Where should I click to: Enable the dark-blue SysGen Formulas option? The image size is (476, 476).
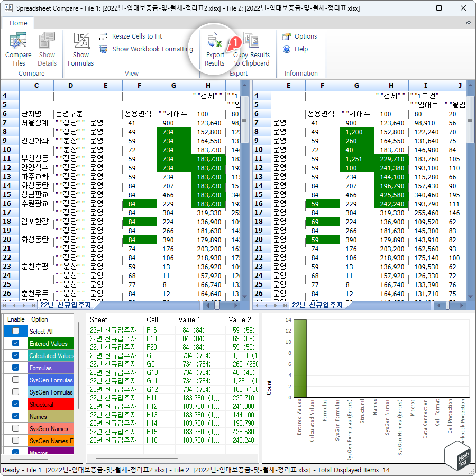(15, 380)
